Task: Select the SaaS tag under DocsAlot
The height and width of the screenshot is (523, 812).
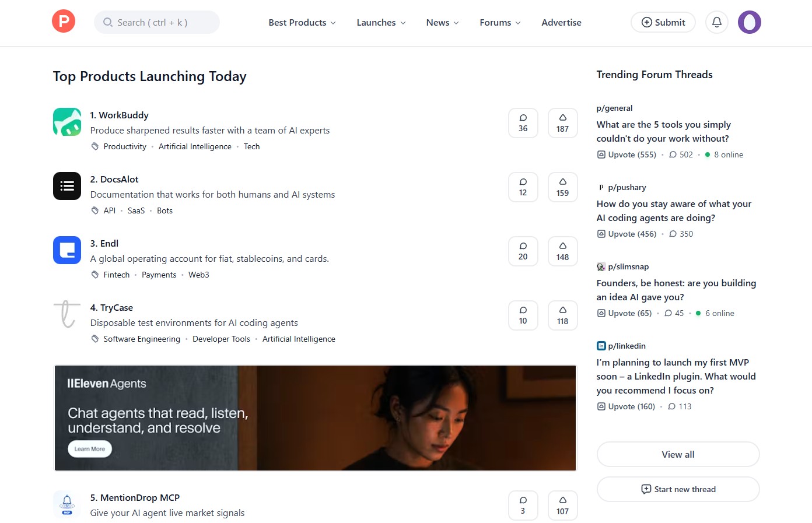Action: [x=136, y=210]
